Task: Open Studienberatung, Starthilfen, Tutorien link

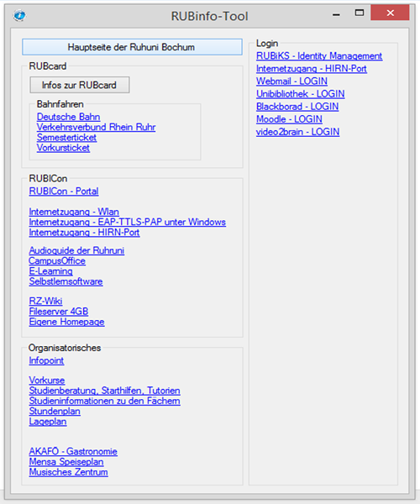Action: click(x=104, y=391)
